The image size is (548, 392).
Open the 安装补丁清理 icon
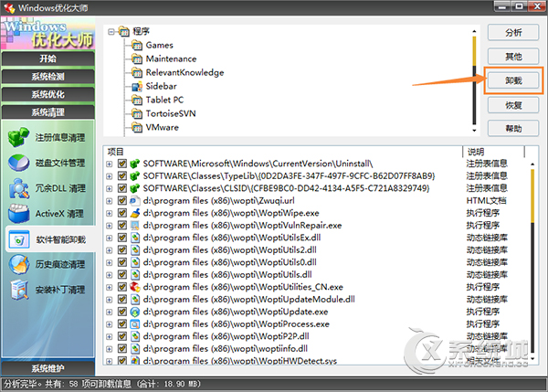click(x=19, y=290)
